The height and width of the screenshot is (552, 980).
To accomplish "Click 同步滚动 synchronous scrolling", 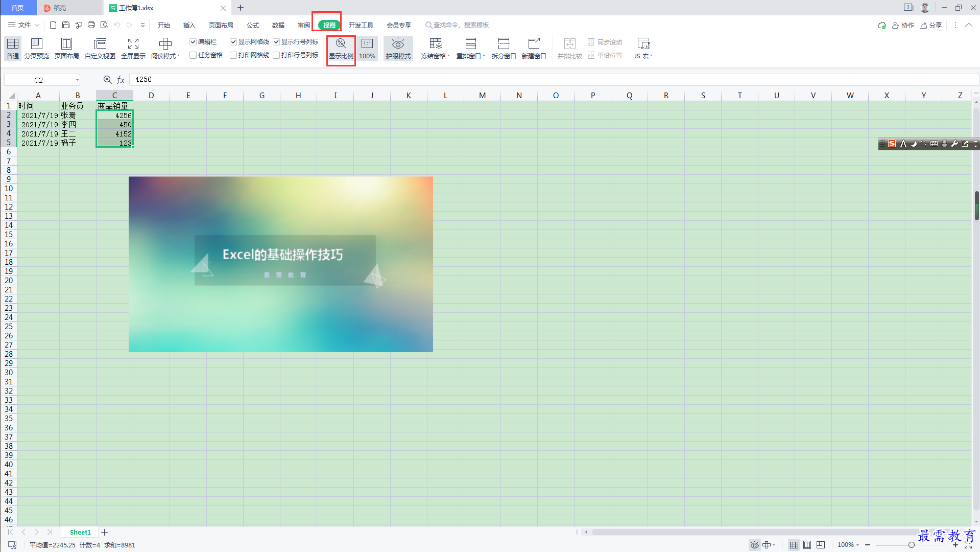I will (x=605, y=42).
